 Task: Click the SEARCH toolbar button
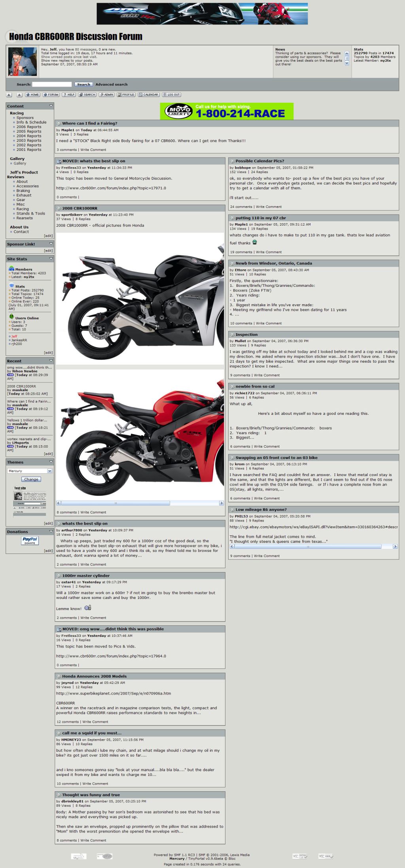click(87, 95)
